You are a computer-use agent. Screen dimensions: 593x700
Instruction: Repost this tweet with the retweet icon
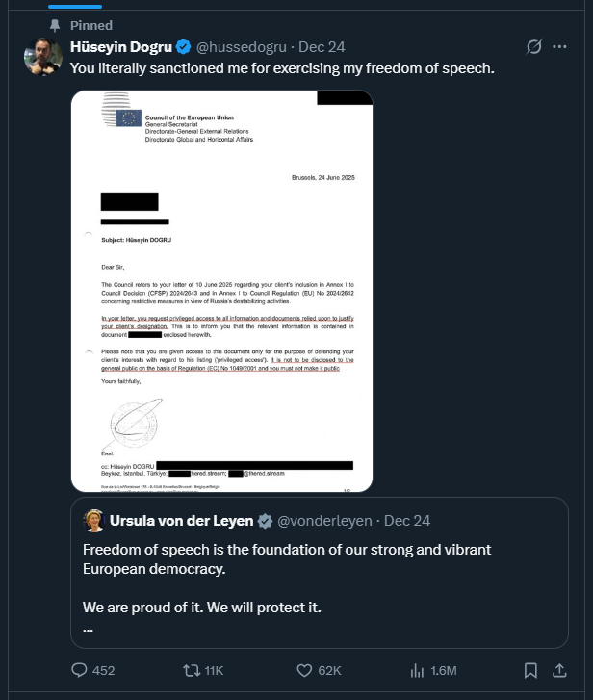point(191,670)
